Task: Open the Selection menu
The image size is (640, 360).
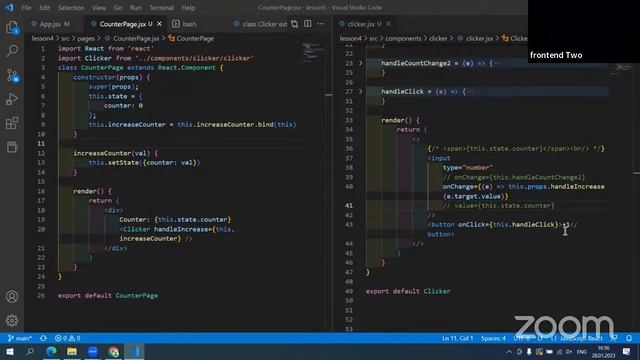Action: pos(71,8)
